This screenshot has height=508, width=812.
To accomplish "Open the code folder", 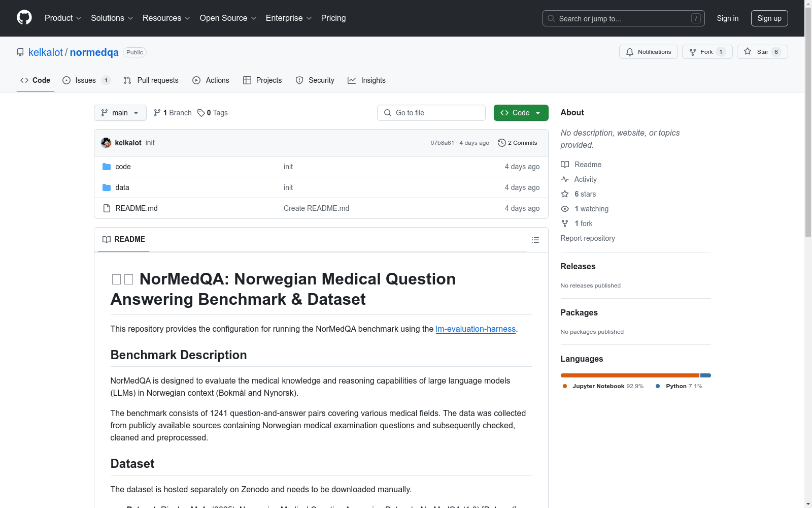I will tap(123, 167).
